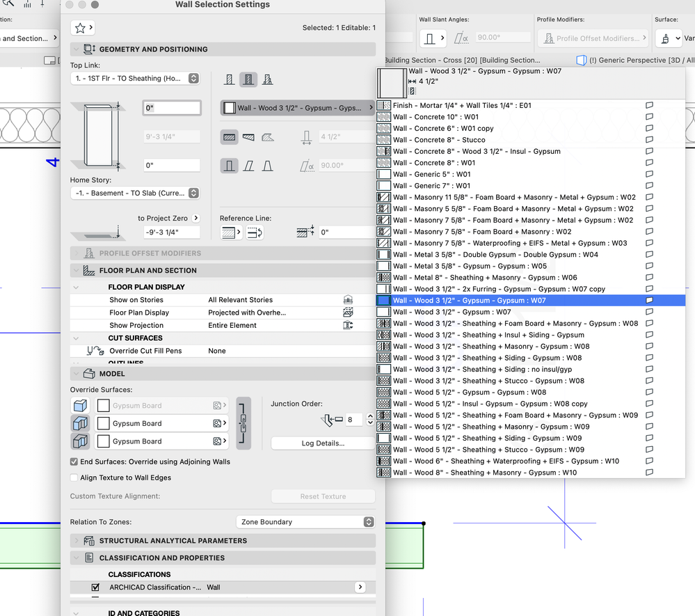Viewport: 695px width, 616px height.
Task: Open the Favorites star menu
Action: [83, 28]
